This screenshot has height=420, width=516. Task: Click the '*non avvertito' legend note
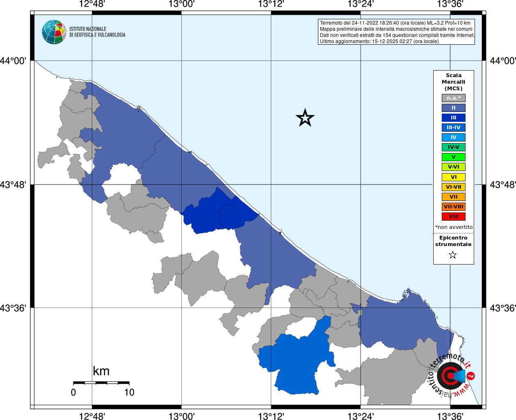pyautogui.click(x=454, y=227)
